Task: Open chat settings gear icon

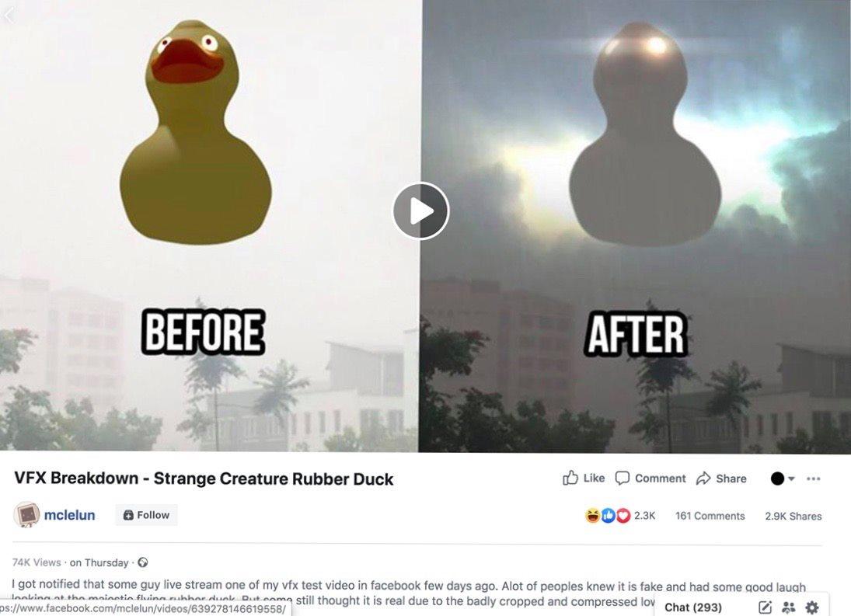Action: tap(812, 607)
